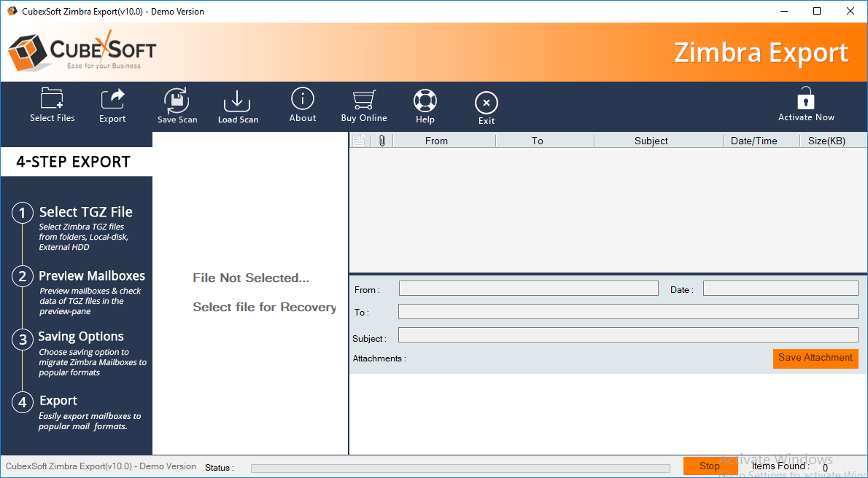The height and width of the screenshot is (478, 868).
Task: Click the Select Files toolbar icon
Action: click(52, 99)
